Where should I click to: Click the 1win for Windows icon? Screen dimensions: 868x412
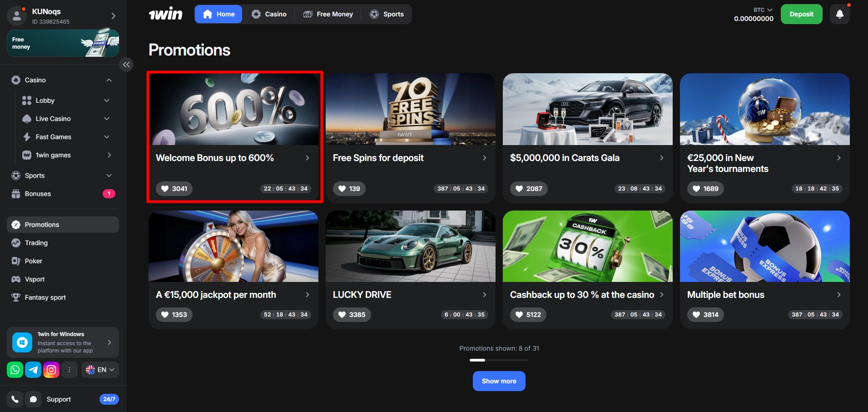pos(22,342)
